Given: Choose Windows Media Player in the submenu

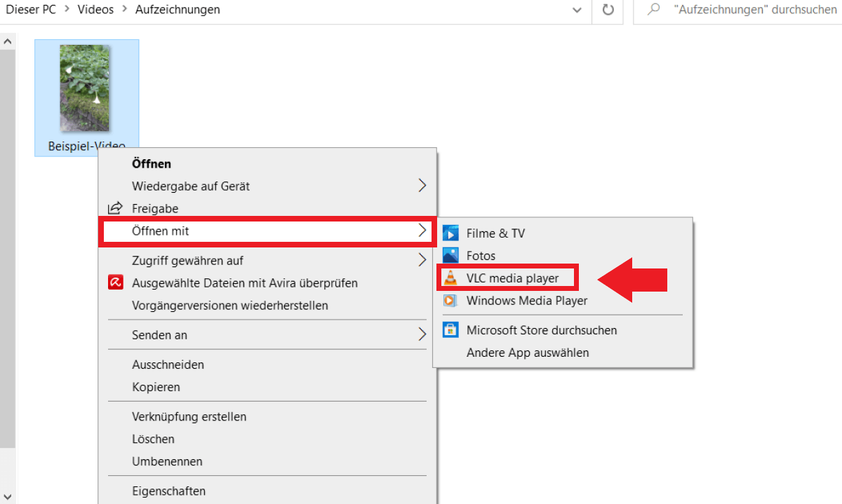Looking at the screenshot, I should 563,301.
